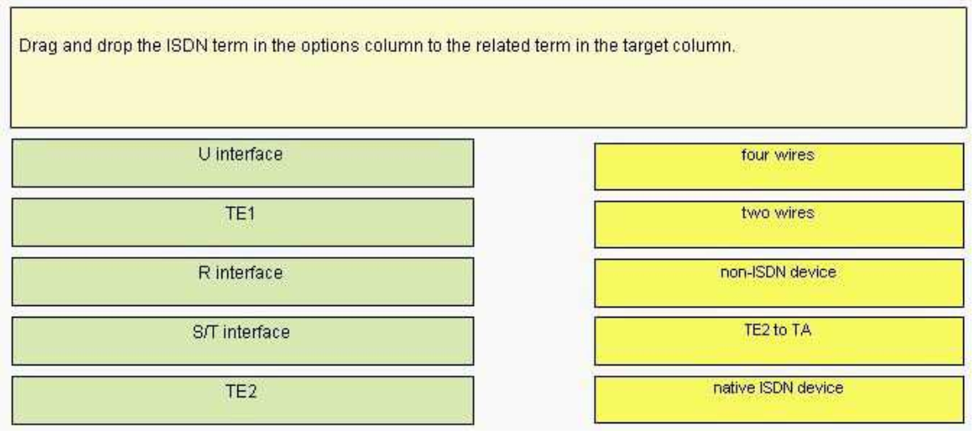Click the R interface option box
Viewport: 980px width, 435px height.
[242, 282]
